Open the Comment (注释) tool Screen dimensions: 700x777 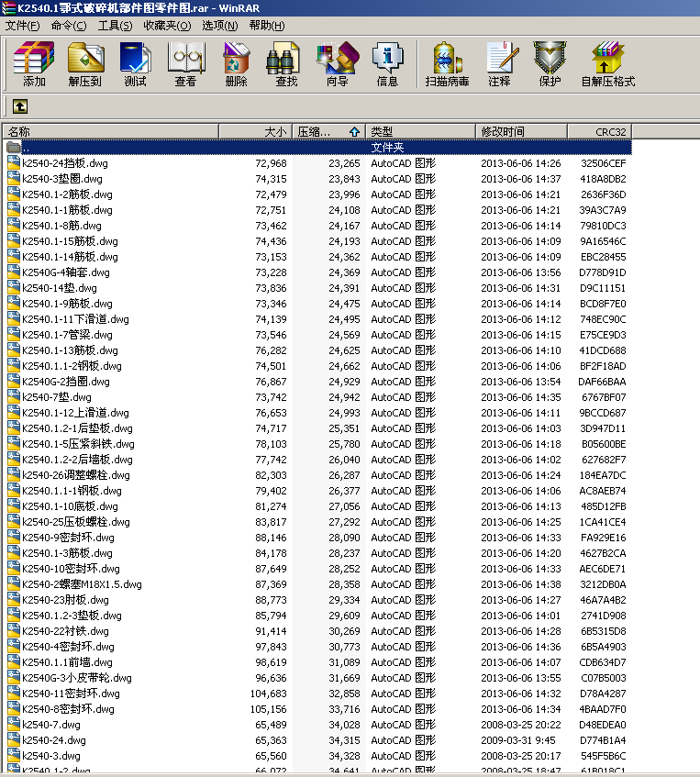(500, 63)
